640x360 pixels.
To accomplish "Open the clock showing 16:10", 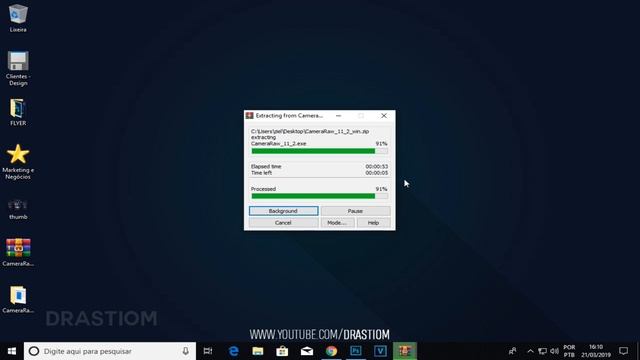I will pos(596,351).
